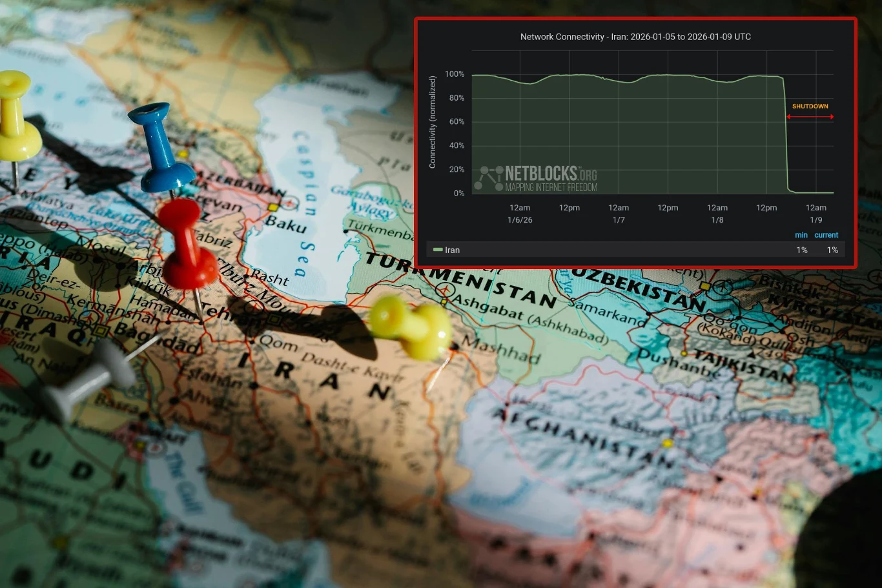Sort by the min legend column

(801, 235)
